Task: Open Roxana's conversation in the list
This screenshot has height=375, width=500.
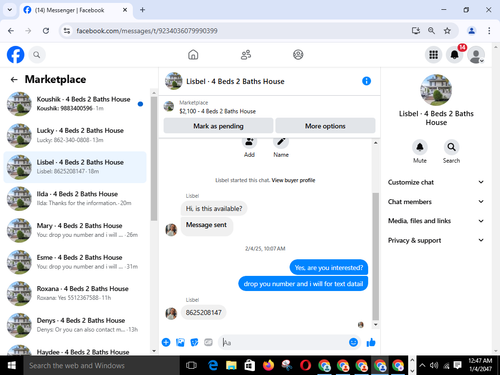Action: 75,293
